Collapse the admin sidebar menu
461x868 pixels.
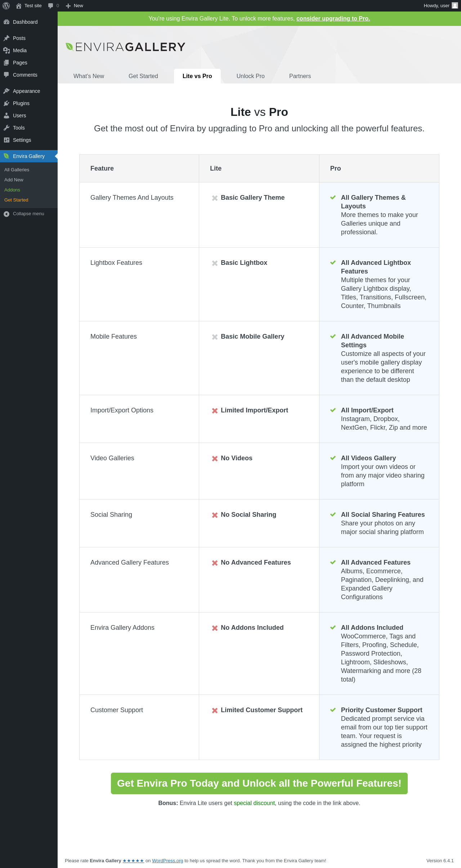[x=29, y=214]
